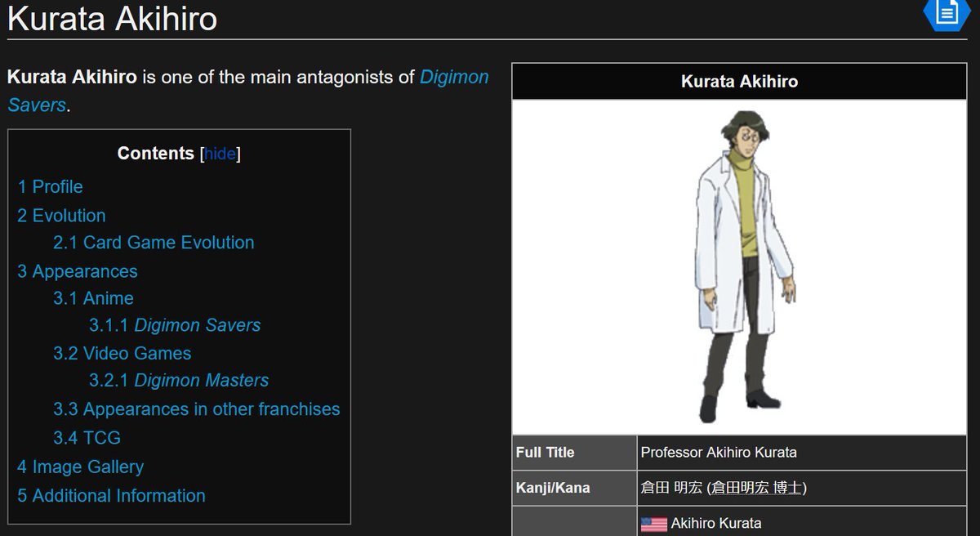
Task: Click the Contents heading label
Action: point(155,154)
